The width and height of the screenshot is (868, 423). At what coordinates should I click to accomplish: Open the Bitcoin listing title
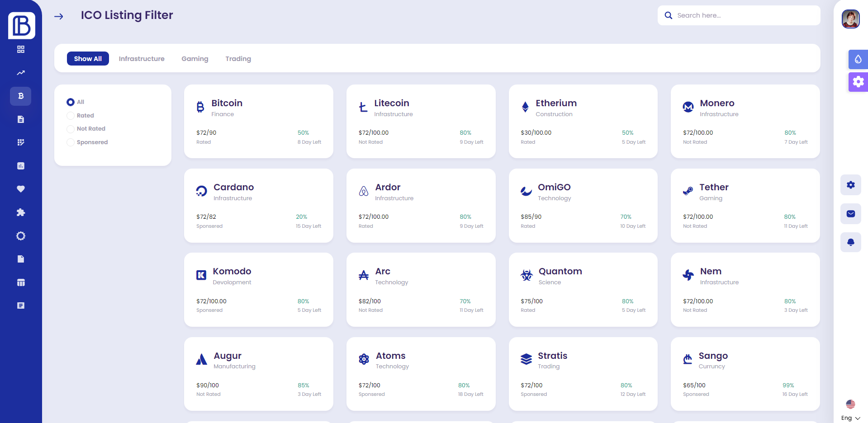coord(227,103)
